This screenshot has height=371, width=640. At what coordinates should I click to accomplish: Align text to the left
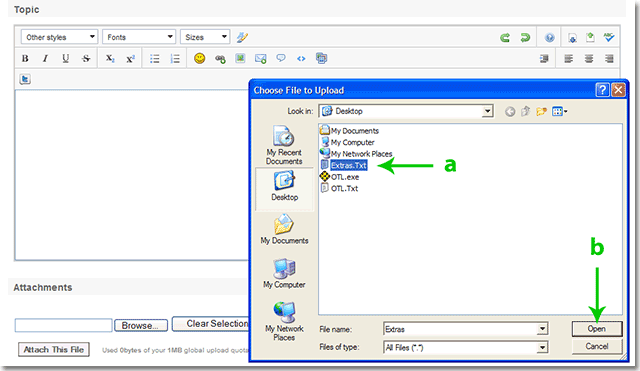click(x=568, y=58)
